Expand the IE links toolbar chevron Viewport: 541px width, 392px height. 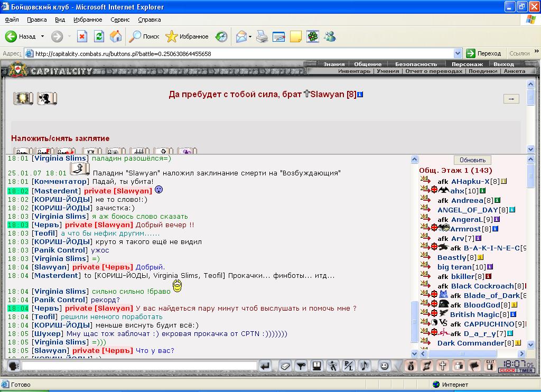(536, 51)
